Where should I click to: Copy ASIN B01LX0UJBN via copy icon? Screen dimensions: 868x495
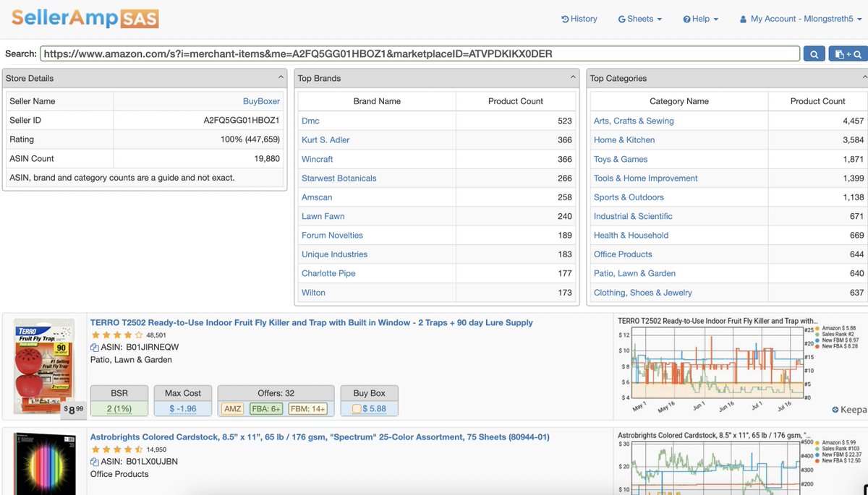coord(94,462)
